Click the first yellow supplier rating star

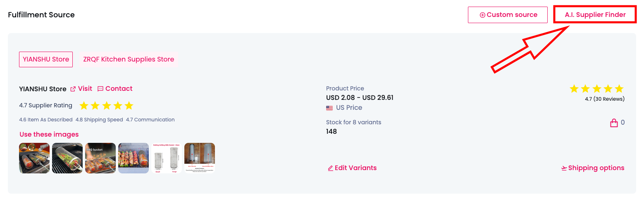(x=84, y=106)
